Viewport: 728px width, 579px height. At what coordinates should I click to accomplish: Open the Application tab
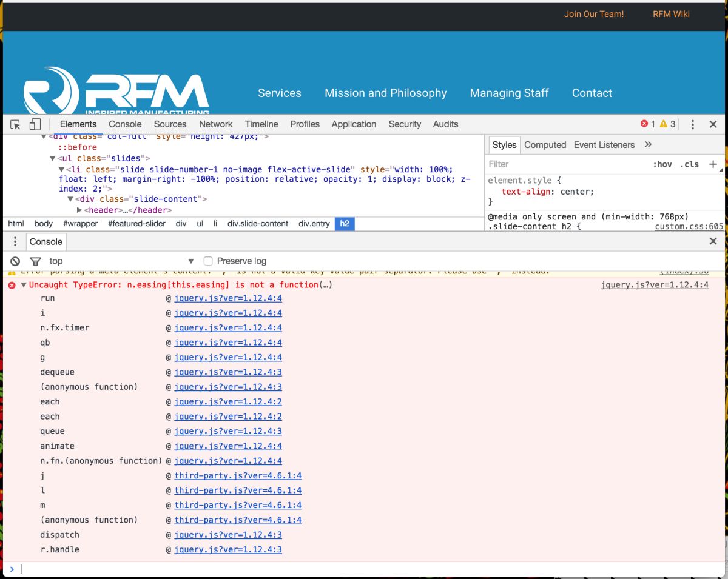(354, 124)
